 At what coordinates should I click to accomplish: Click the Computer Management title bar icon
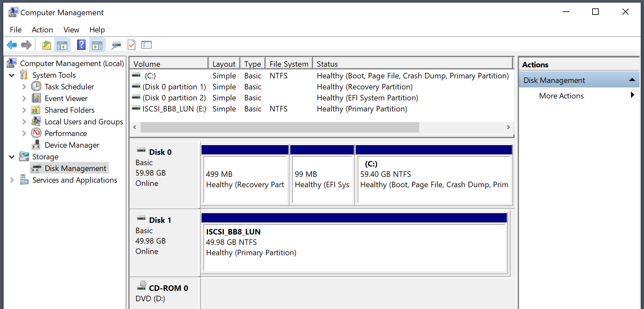pyautogui.click(x=13, y=12)
